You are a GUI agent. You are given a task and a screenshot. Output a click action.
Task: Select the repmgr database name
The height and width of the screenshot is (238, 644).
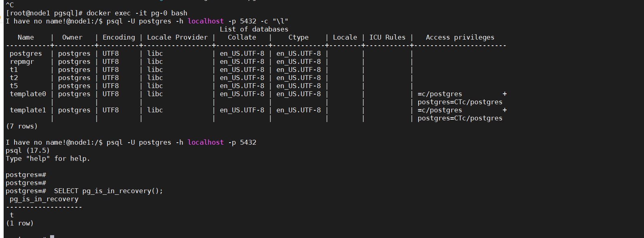pyautogui.click(x=22, y=61)
